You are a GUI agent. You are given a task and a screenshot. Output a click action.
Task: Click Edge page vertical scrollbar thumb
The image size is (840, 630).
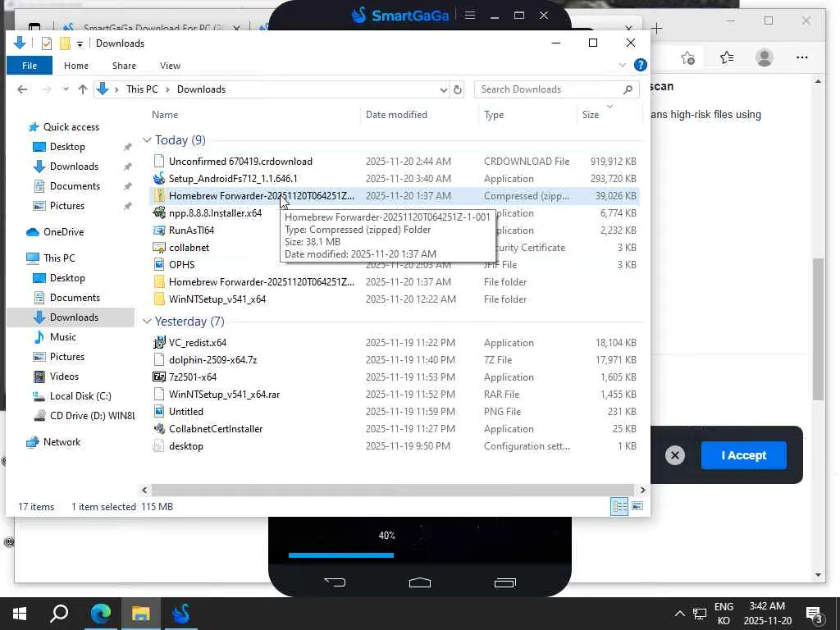coord(818,329)
